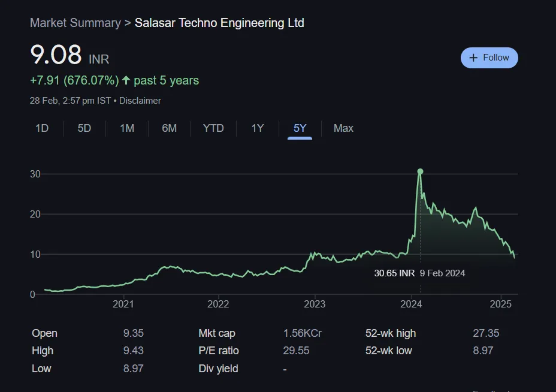The width and height of the screenshot is (556, 392).
Task: Click the 28 Feb, 2:57 pm IST timestamp
Action: tap(70, 101)
